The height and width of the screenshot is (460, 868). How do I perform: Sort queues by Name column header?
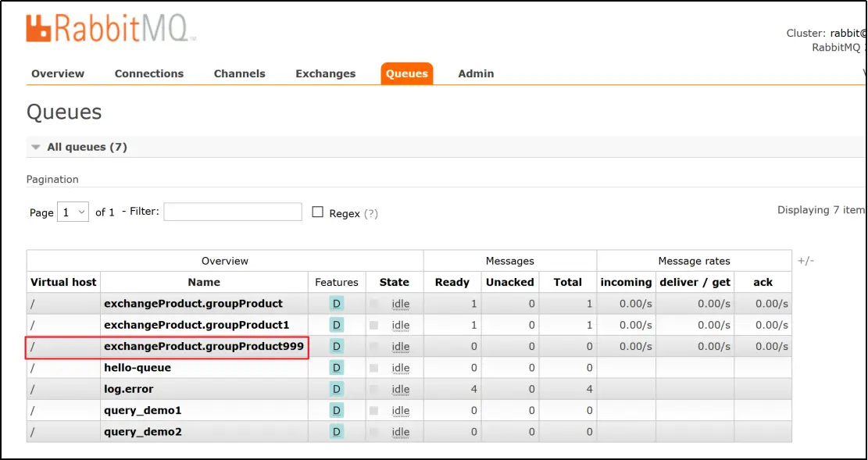coord(204,282)
